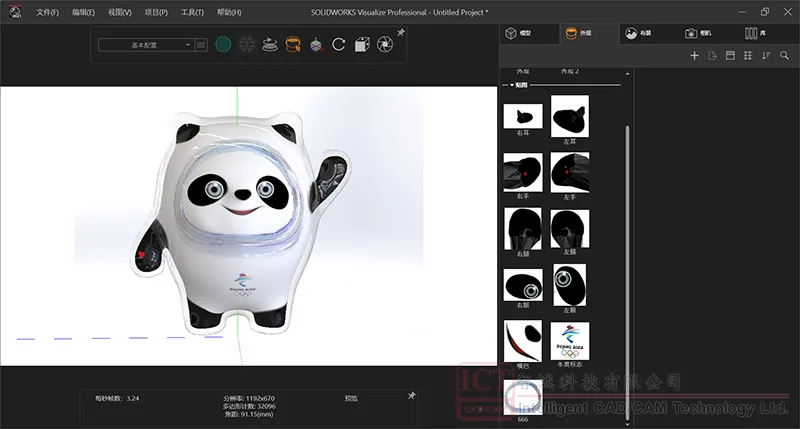Click the magnifier search icon
The width and height of the screenshot is (800, 429).
784,56
